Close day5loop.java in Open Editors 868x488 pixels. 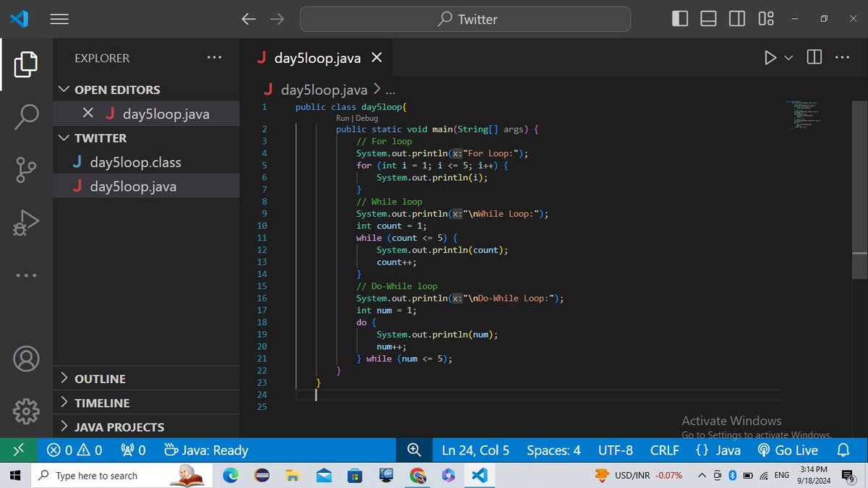coord(88,114)
